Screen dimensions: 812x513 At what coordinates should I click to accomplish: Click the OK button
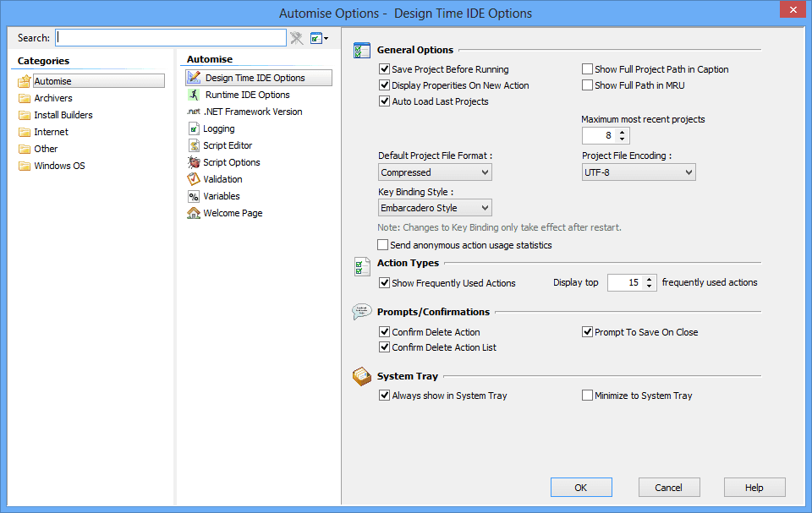tap(581, 488)
